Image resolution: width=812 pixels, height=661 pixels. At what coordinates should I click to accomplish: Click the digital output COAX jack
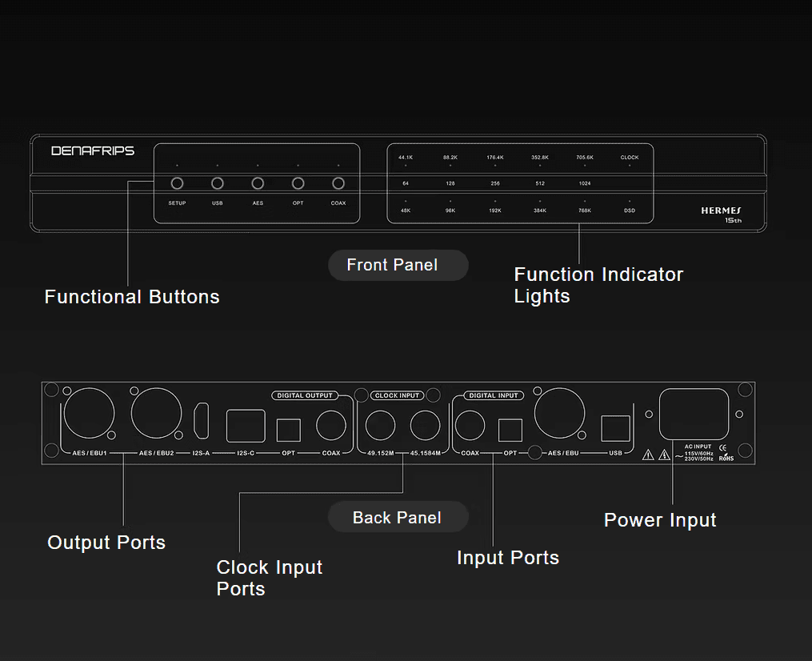click(331, 425)
